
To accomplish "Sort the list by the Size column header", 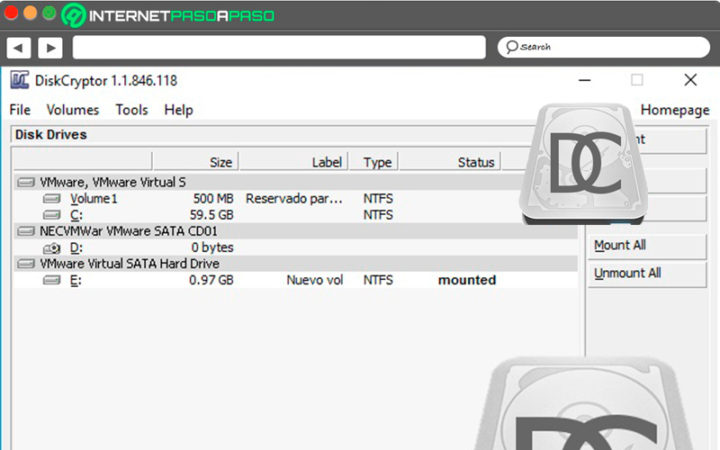I will point(195,162).
